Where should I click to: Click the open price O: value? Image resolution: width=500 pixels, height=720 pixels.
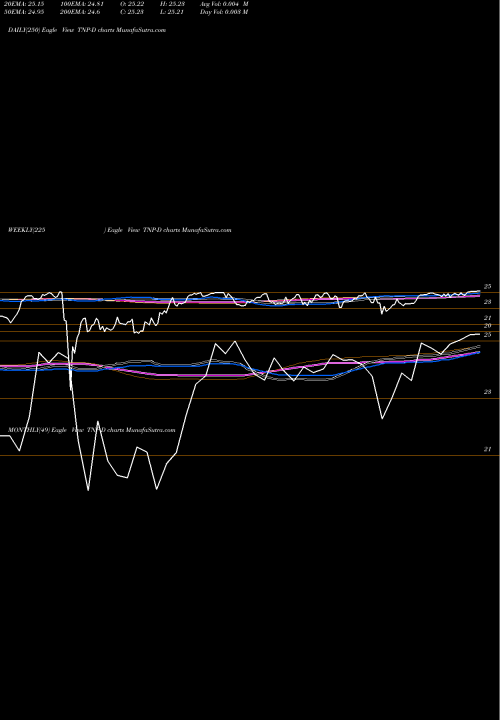coord(132,4)
